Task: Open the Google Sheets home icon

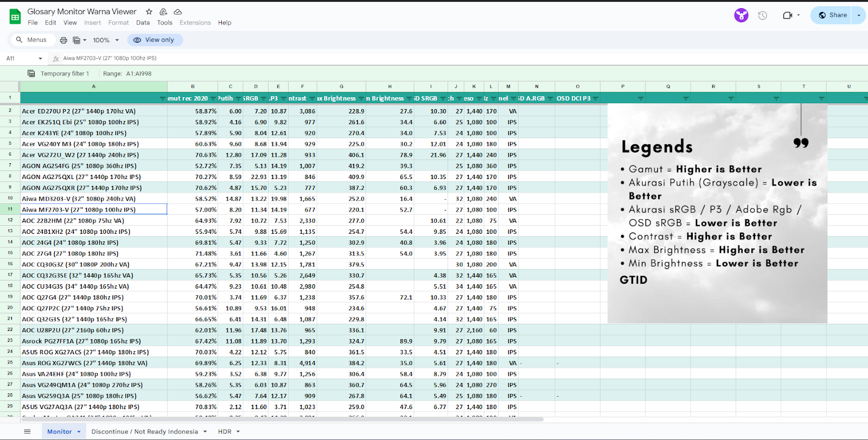Action: 15,17
